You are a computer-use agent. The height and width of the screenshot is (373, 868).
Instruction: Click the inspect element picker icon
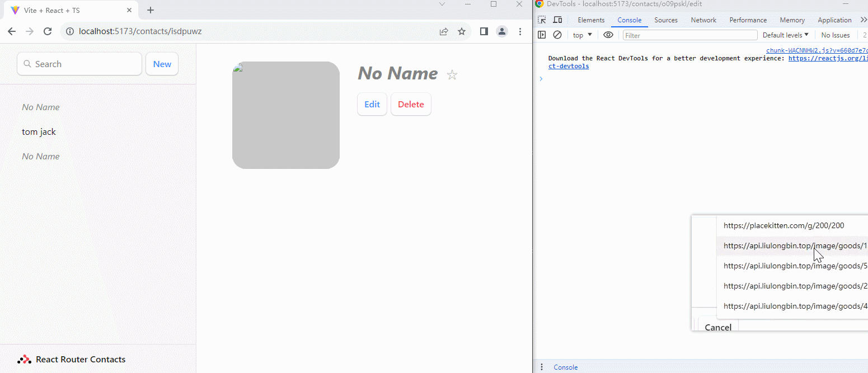tap(542, 20)
